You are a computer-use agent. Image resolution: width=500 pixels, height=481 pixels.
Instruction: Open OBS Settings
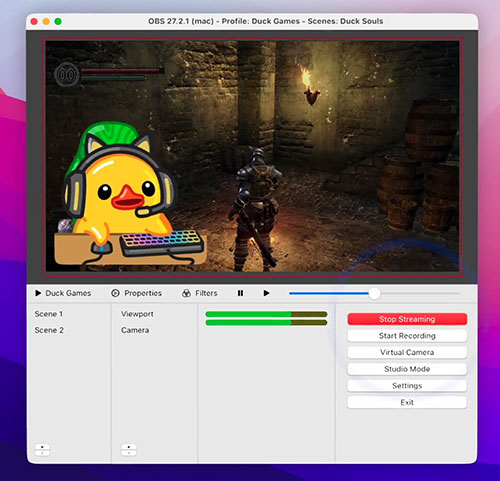[x=407, y=386]
